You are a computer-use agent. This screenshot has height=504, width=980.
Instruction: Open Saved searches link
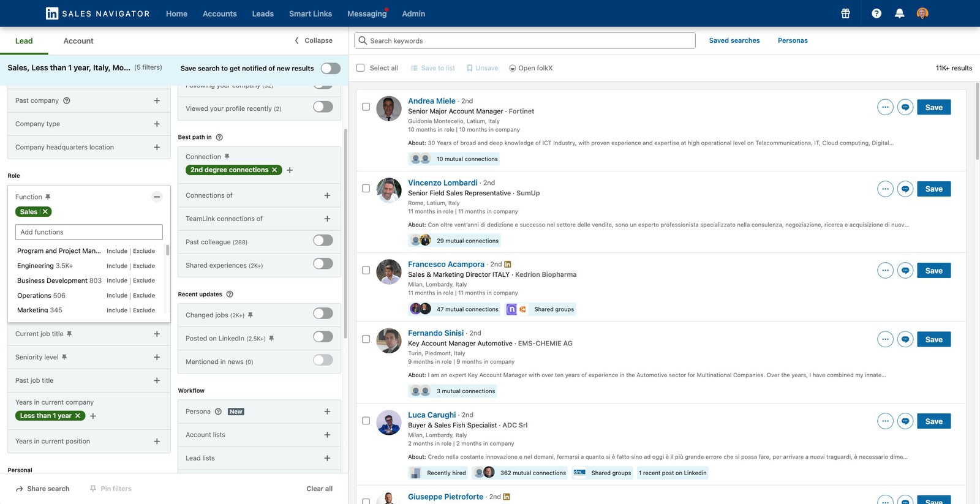click(734, 40)
